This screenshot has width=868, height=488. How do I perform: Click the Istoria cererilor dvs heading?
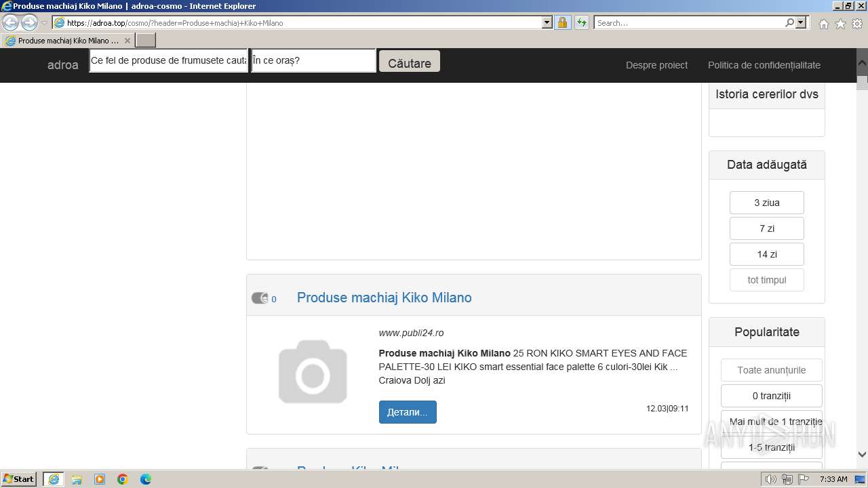click(x=767, y=94)
